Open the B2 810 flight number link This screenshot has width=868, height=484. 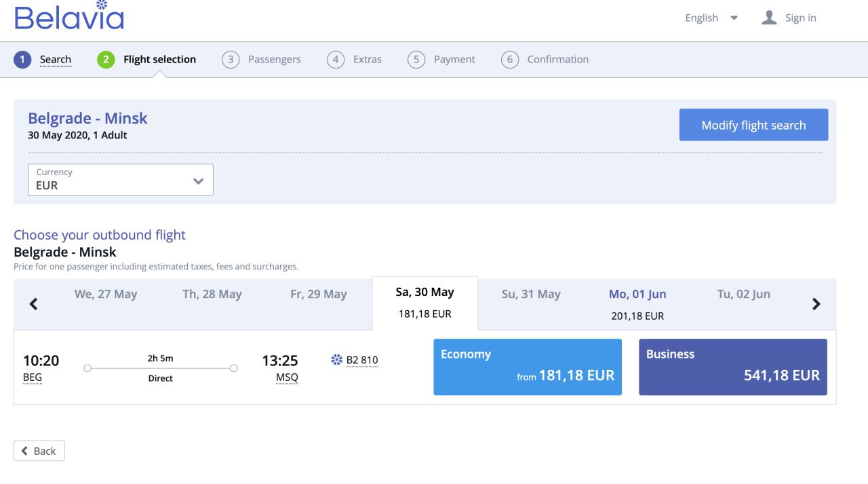pyautogui.click(x=362, y=360)
